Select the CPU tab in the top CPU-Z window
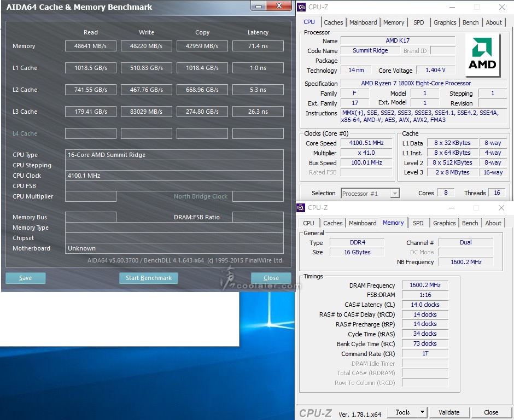514x420 pixels. tap(309, 22)
